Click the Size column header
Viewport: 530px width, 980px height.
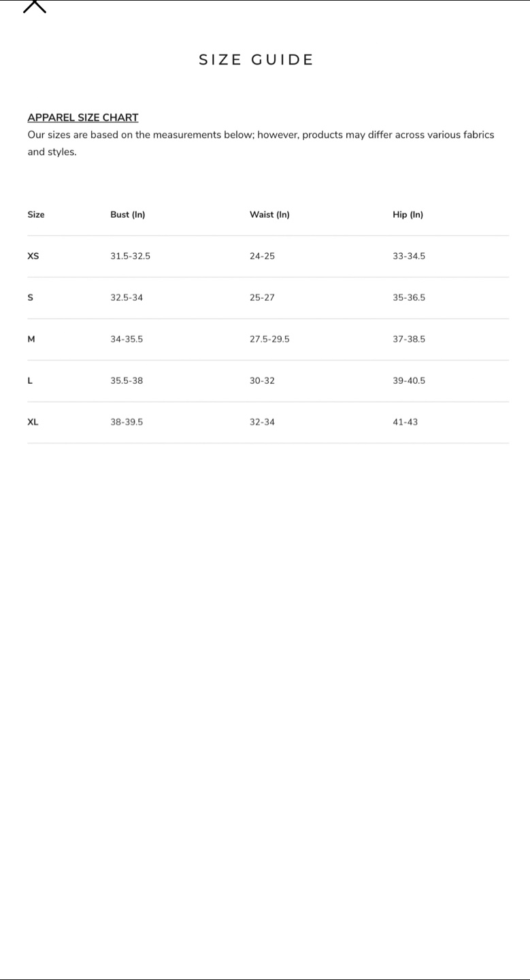click(x=36, y=214)
